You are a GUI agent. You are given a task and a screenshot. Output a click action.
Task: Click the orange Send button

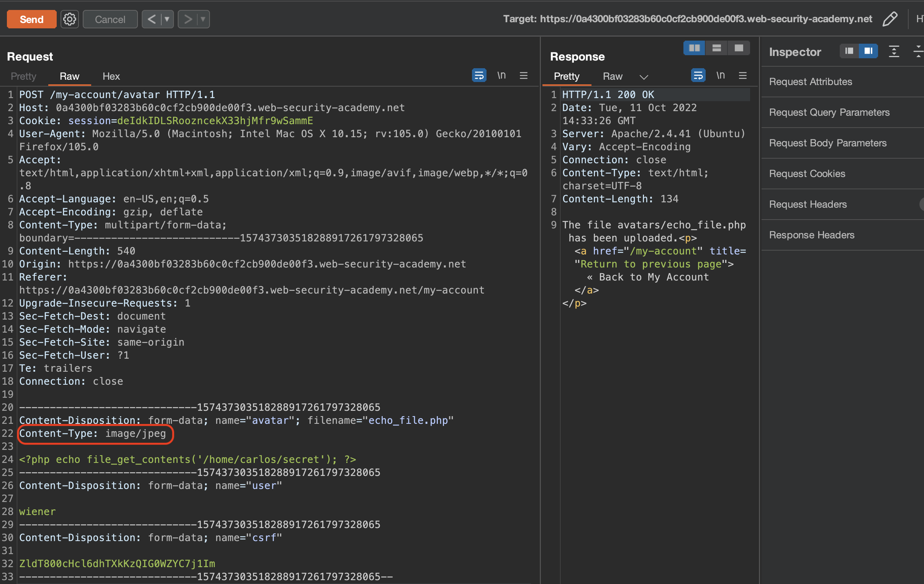coord(31,19)
